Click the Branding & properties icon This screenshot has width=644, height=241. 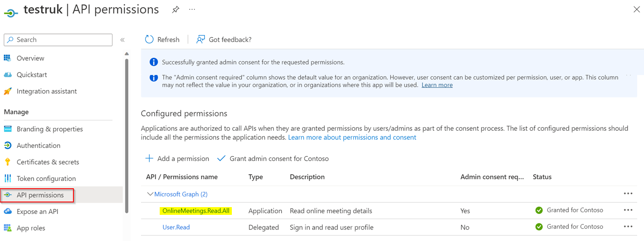(8, 129)
